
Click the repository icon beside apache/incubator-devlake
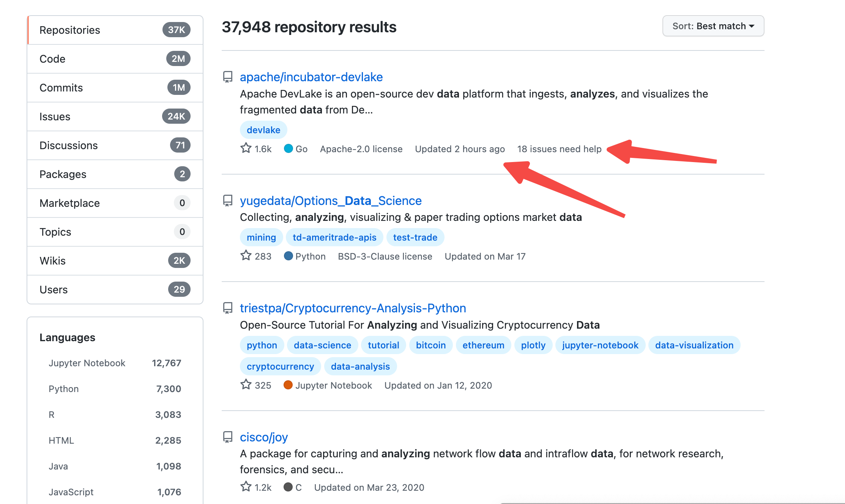(x=228, y=77)
